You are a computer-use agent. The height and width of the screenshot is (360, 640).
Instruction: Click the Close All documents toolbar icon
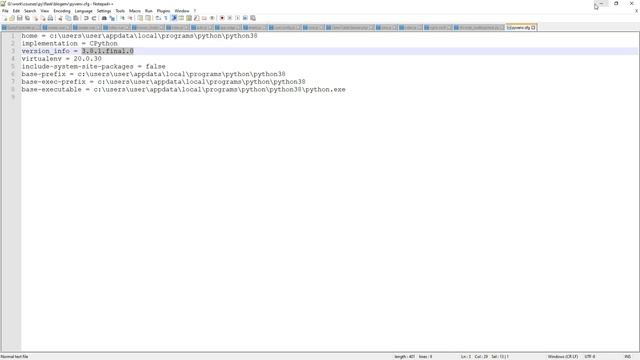(x=43, y=18)
